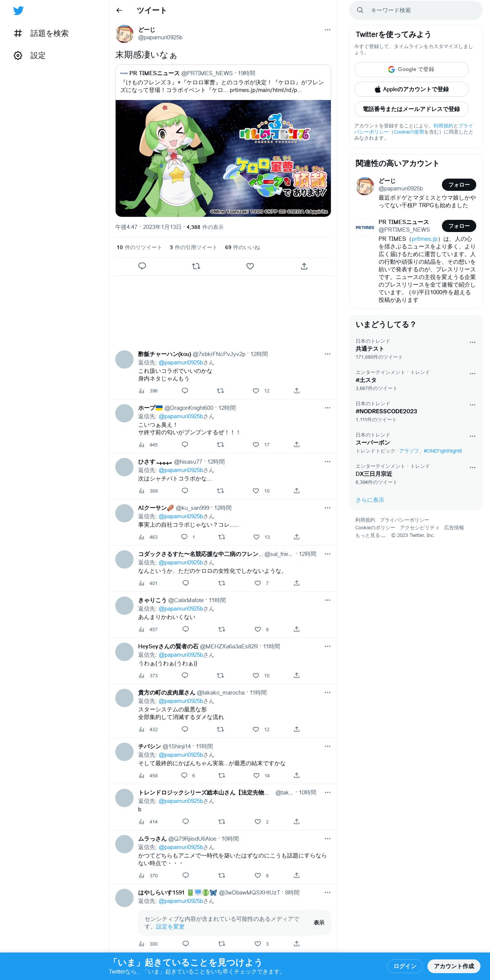This screenshot has width=490, height=980.
Task: Retweet the main tweet via retweet icon
Action: (196, 266)
